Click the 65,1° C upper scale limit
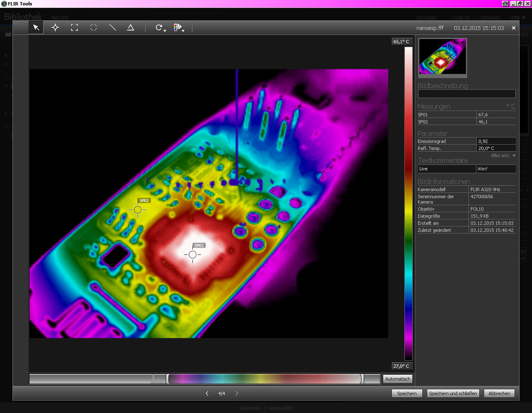This screenshot has width=532, height=413. pyautogui.click(x=401, y=42)
